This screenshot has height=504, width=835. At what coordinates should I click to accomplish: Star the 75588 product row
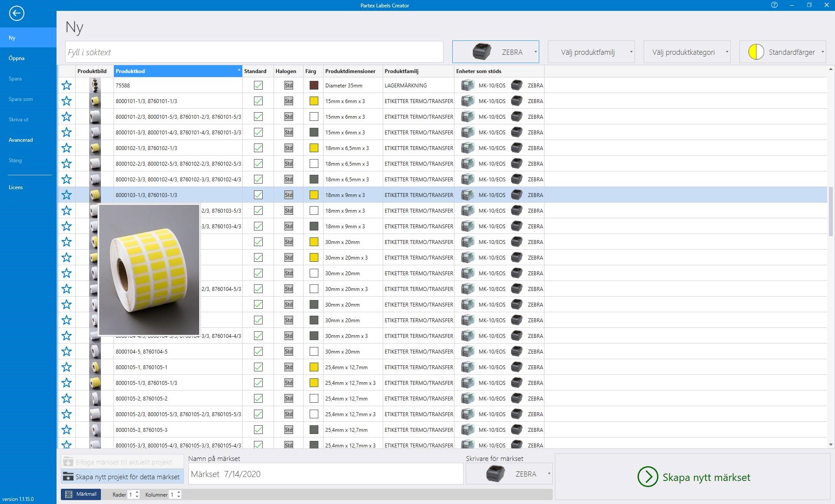pyautogui.click(x=67, y=85)
